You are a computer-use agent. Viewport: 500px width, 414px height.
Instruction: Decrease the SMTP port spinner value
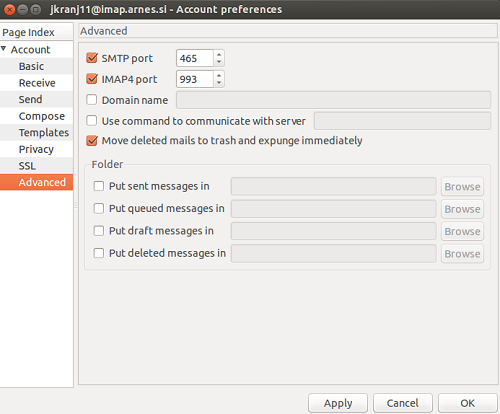click(219, 62)
